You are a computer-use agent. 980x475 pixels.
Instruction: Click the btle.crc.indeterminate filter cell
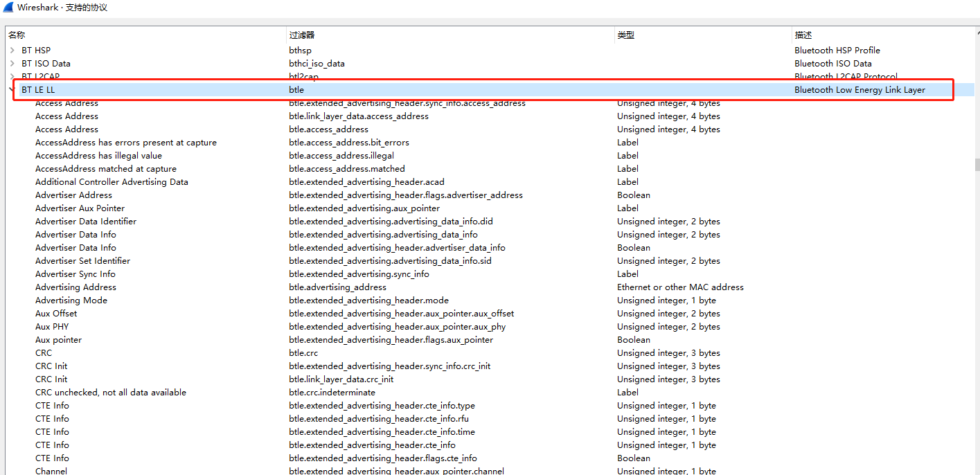(x=332, y=393)
